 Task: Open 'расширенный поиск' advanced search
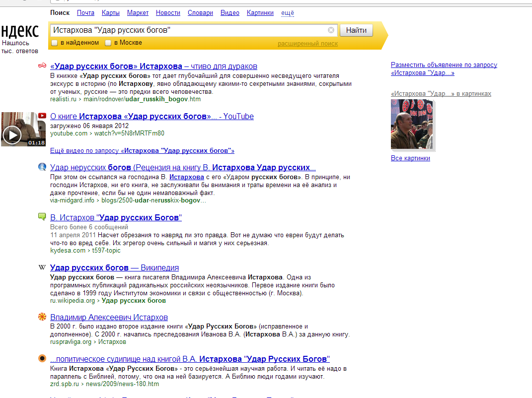308,44
